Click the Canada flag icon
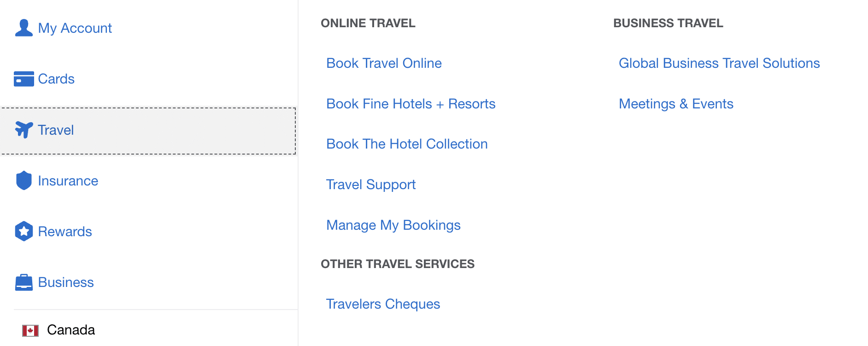 pyautogui.click(x=30, y=330)
